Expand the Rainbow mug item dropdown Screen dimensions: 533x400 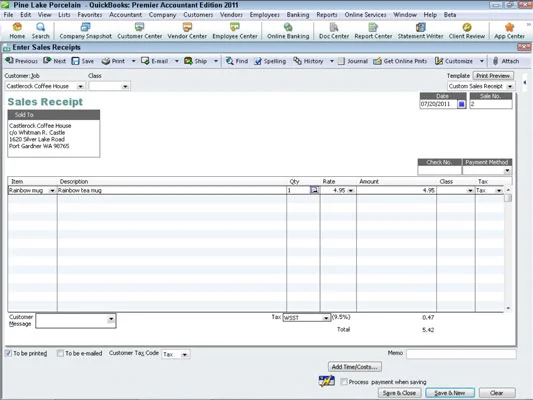[52, 190]
